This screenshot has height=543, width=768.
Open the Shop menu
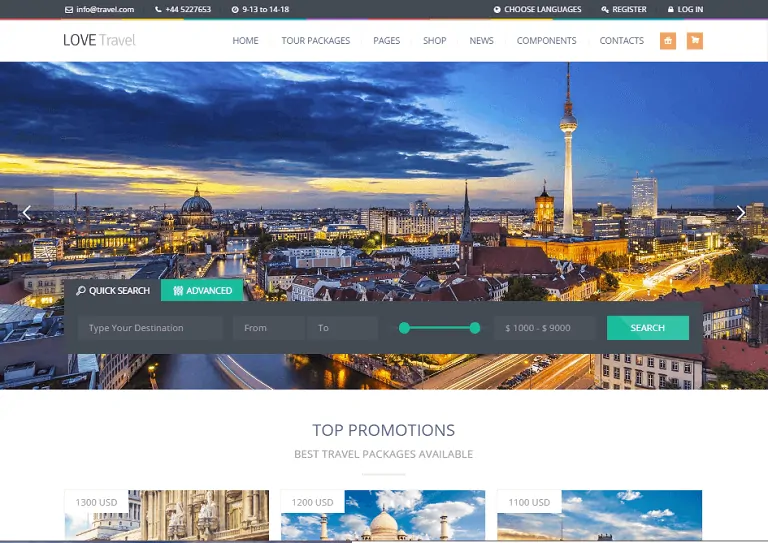coord(434,41)
